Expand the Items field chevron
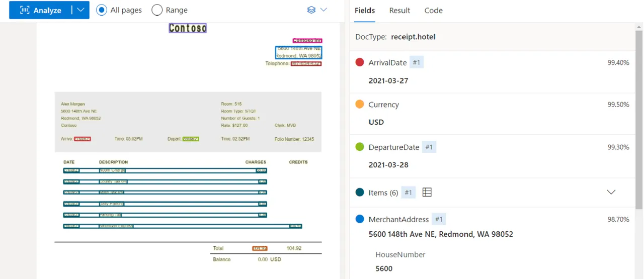Image resolution: width=644 pixels, height=279 pixels. (611, 192)
